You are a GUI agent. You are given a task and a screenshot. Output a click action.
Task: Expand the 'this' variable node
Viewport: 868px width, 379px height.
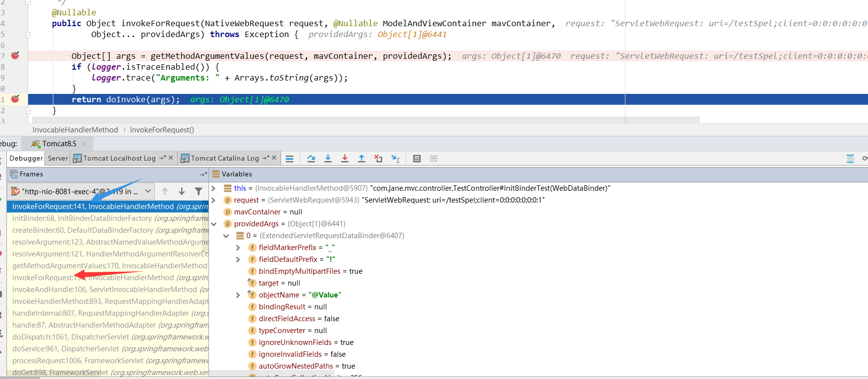tap(213, 188)
